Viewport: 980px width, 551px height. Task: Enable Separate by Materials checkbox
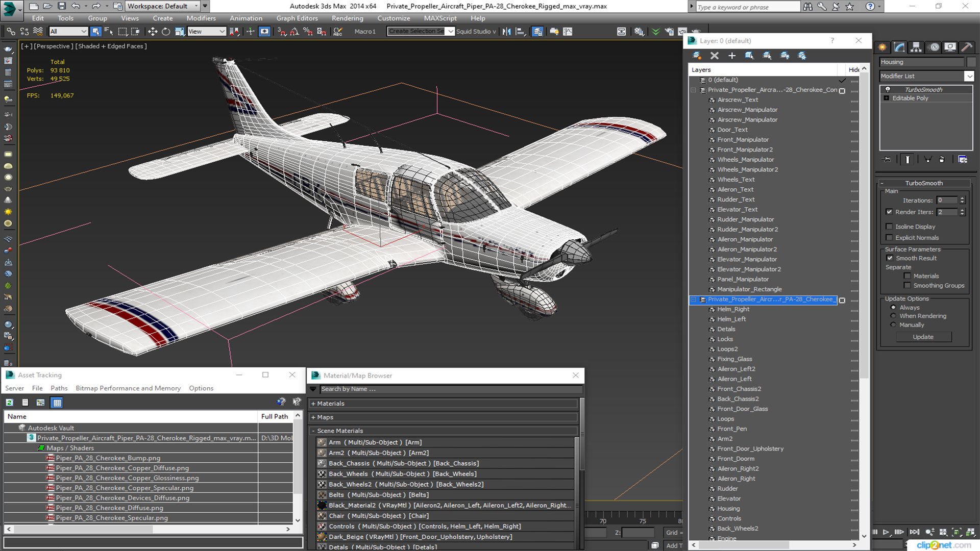click(x=907, y=276)
